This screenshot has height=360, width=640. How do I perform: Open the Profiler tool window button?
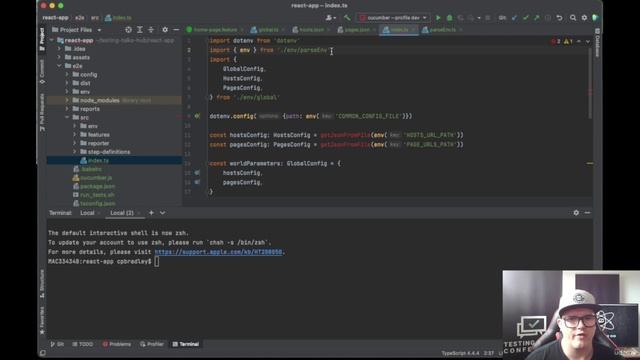152,344
